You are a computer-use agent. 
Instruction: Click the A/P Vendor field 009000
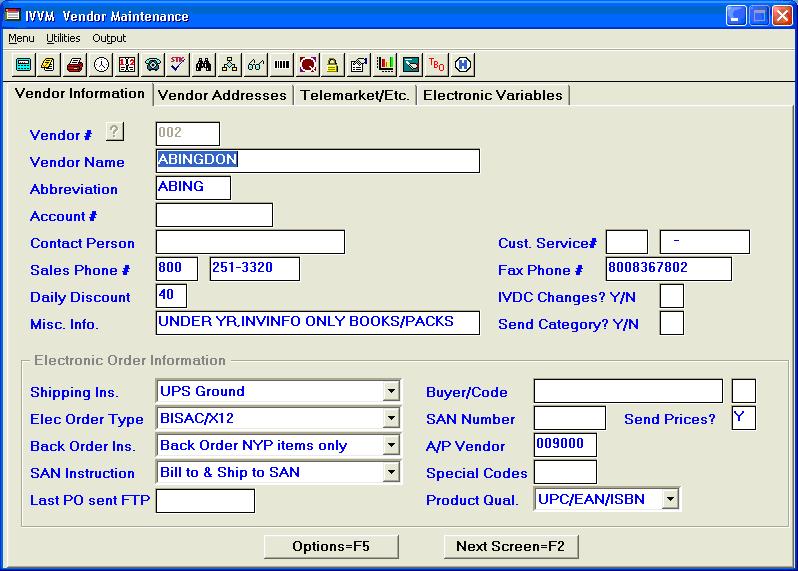pyautogui.click(x=565, y=445)
